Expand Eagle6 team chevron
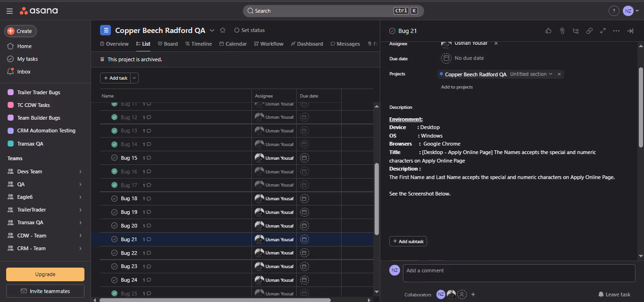644x302 pixels. point(80,197)
